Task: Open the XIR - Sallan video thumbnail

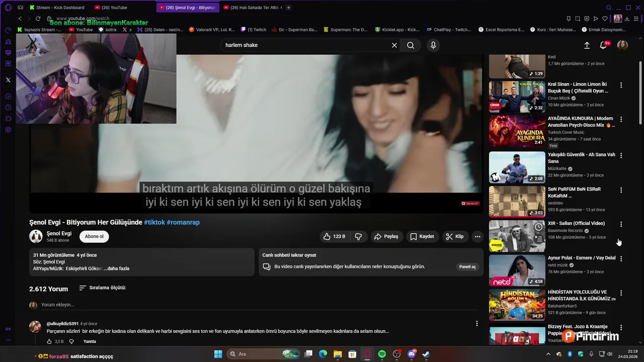Action: 517,236
